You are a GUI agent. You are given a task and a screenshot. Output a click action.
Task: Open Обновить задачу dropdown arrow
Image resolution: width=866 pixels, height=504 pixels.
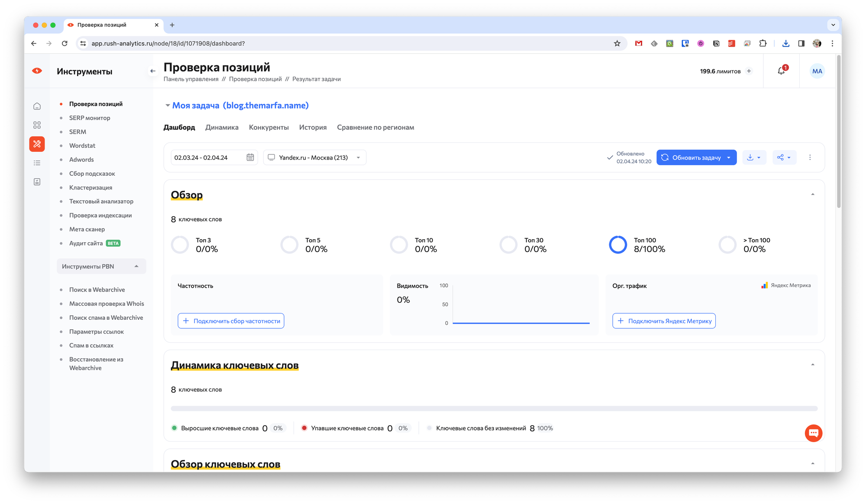(729, 157)
